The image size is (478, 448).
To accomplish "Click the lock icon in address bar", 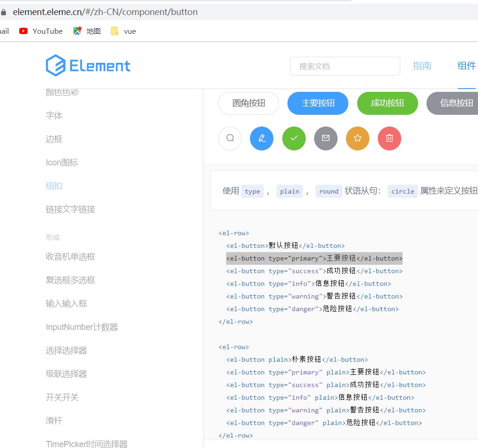I will click(3, 12).
